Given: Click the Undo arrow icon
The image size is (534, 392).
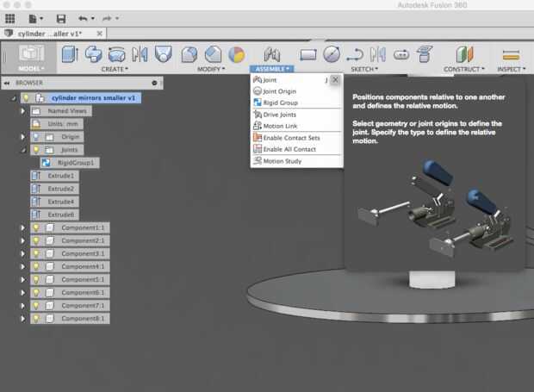Looking at the screenshot, I should 83,18.
